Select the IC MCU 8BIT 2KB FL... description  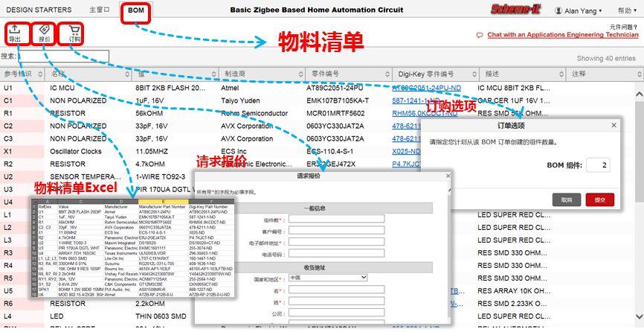(514, 88)
